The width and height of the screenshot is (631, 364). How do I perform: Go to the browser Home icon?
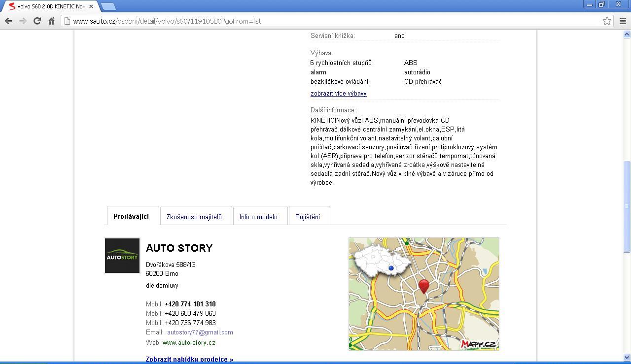coord(51,21)
